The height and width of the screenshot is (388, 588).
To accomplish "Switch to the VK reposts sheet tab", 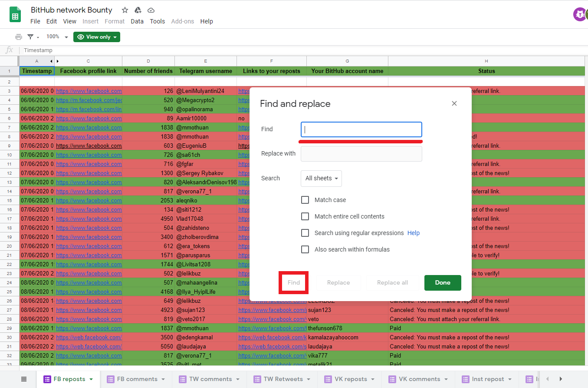I will 349,379.
